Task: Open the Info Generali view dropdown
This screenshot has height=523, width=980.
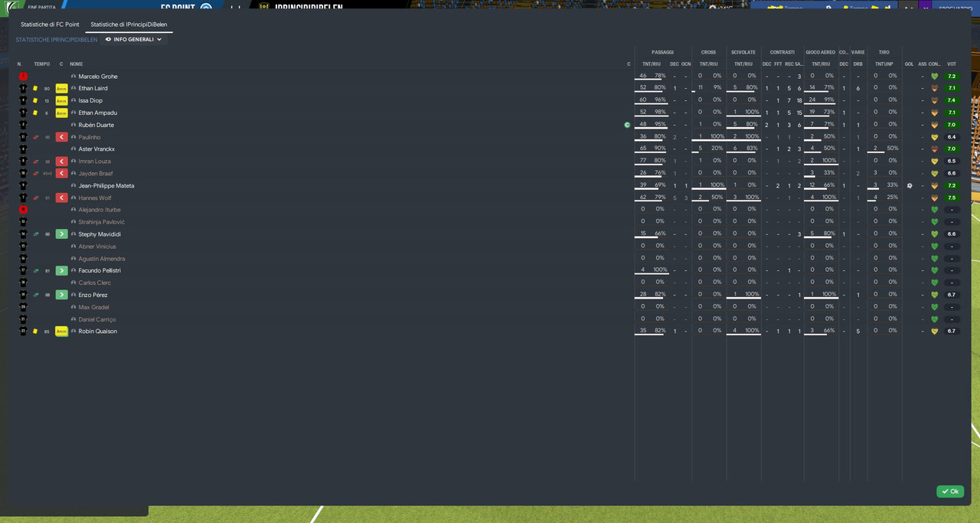Action: (134, 40)
